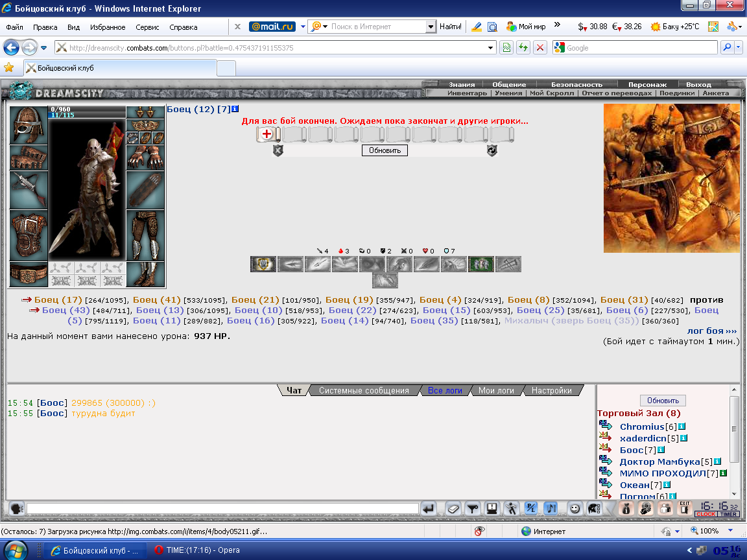Viewport: 747px width, 560px height.
Task: Click the mana bar showing 11/115
Action: click(87, 115)
